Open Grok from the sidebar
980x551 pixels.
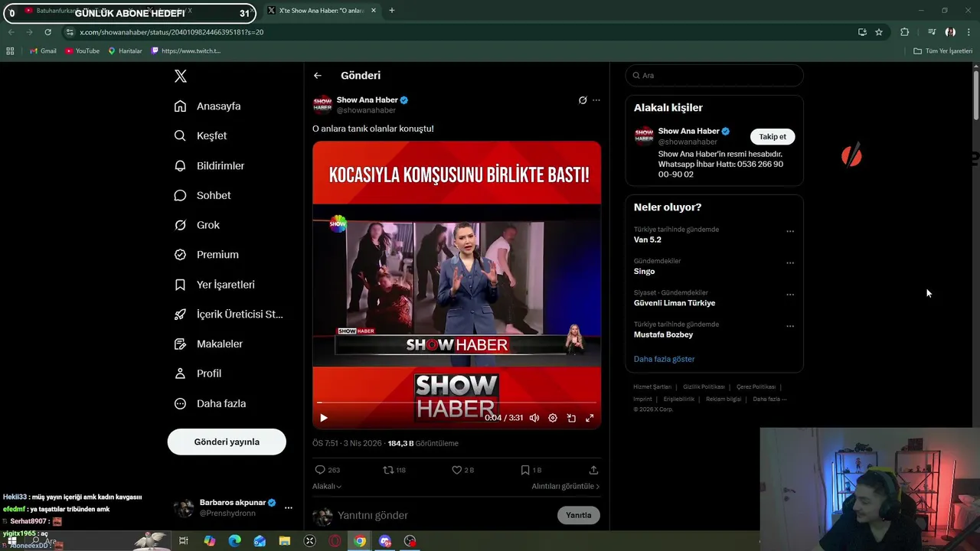(197, 225)
